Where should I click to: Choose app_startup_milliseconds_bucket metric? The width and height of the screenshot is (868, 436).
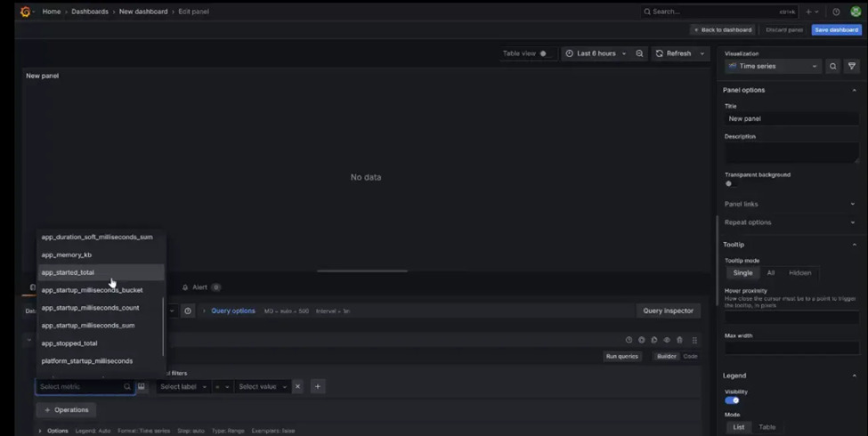pos(101,290)
